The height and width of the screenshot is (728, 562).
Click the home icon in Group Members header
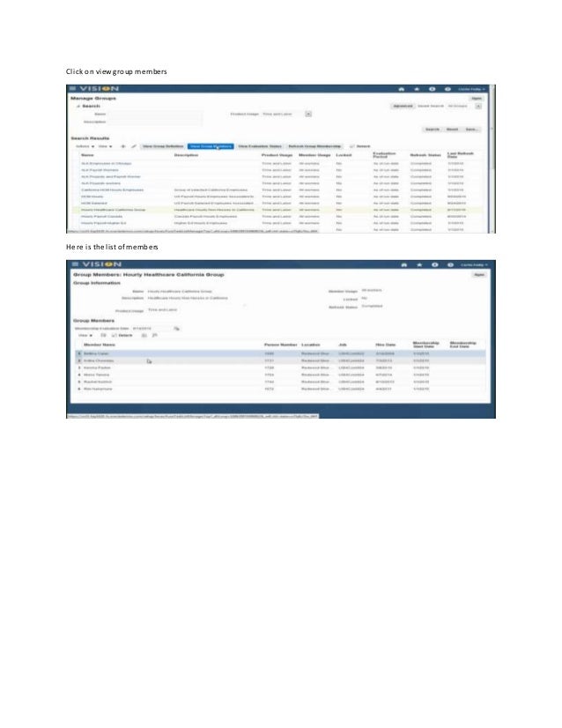pyautogui.click(x=403, y=264)
